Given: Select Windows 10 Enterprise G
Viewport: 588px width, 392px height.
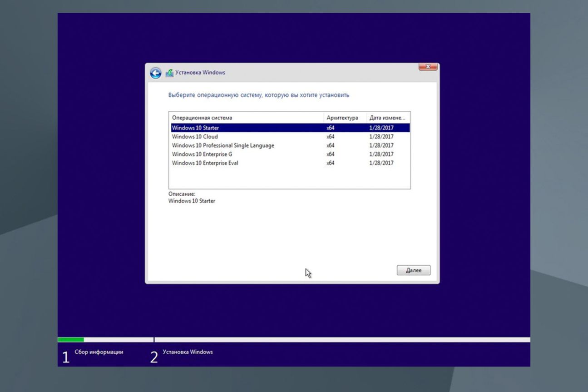Looking at the screenshot, I should tap(290, 154).
